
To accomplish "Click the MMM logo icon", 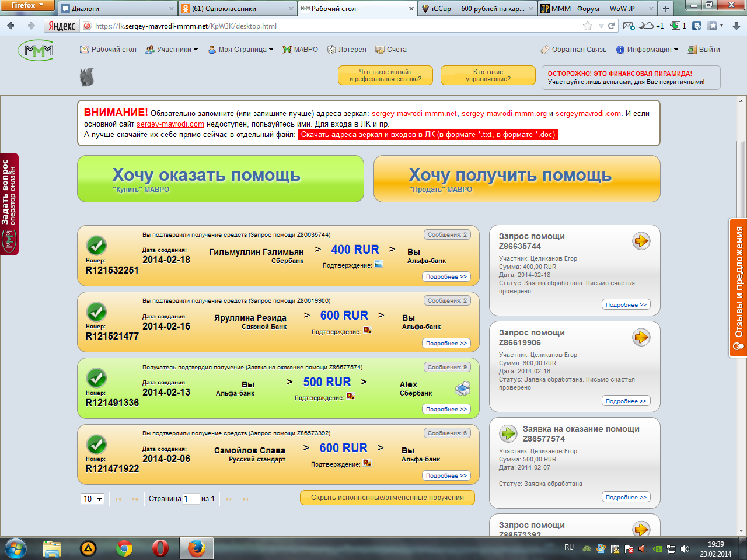I will pos(36,51).
